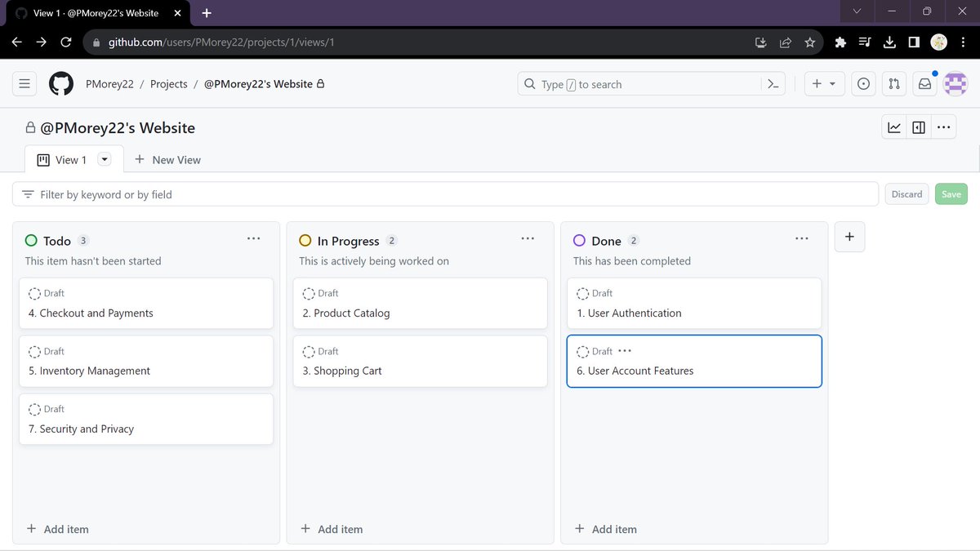Open Chrome media control icon
980x551 pixels.
coord(866,42)
